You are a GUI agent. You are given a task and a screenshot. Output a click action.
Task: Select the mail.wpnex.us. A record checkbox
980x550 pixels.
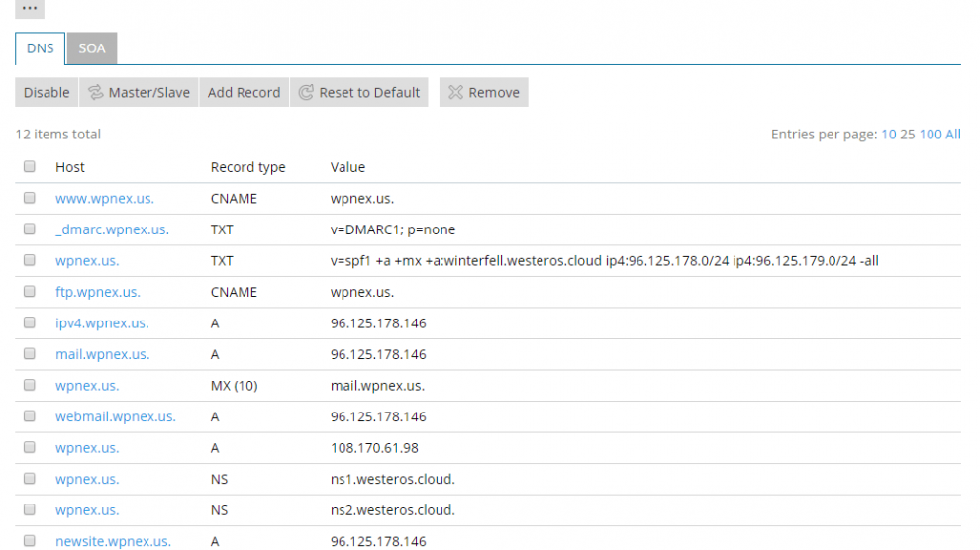tap(30, 353)
